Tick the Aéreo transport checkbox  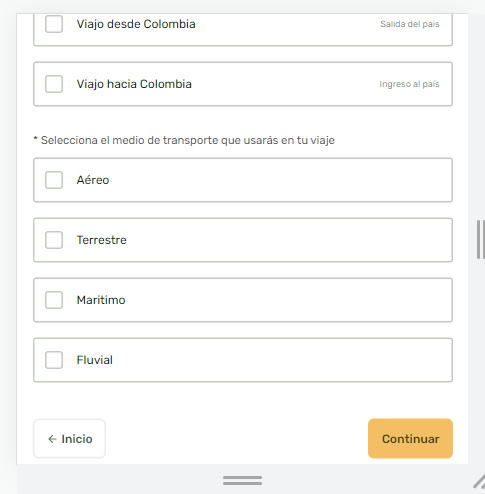(x=54, y=180)
